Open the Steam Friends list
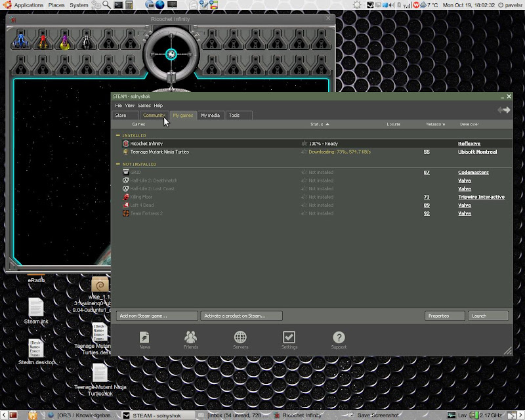525x420 pixels. point(191,340)
